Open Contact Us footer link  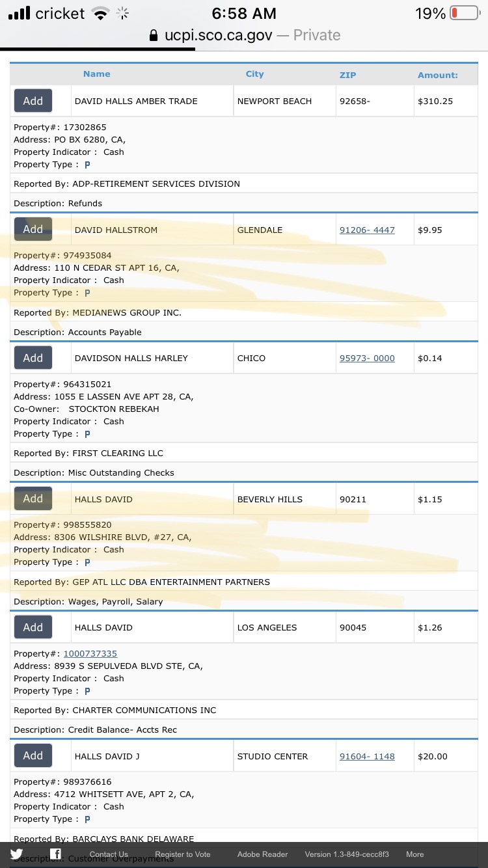pyautogui.click(x=109, y=854)
